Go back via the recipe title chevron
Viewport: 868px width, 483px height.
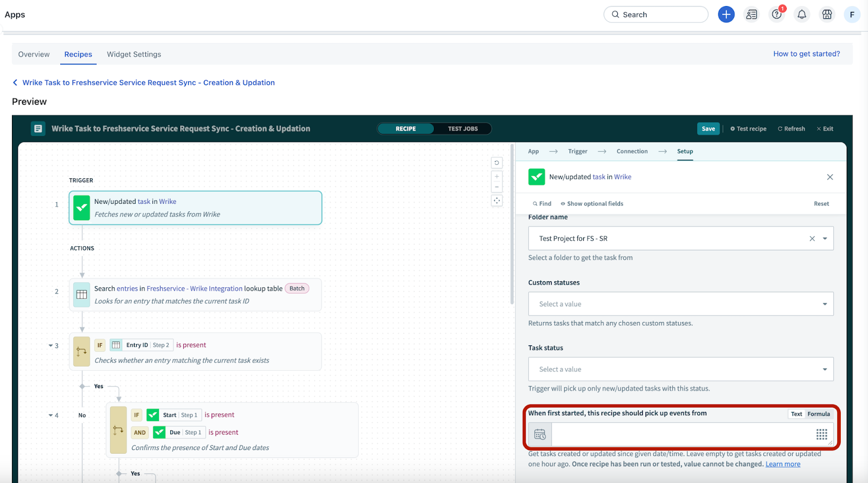point(15,82)
